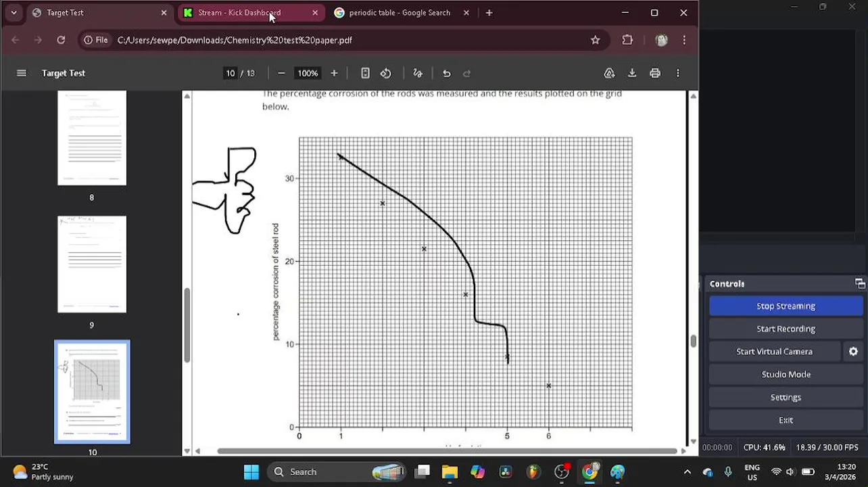Click the fit to page icon
This screenshot has height=487, width=868.
365,73
